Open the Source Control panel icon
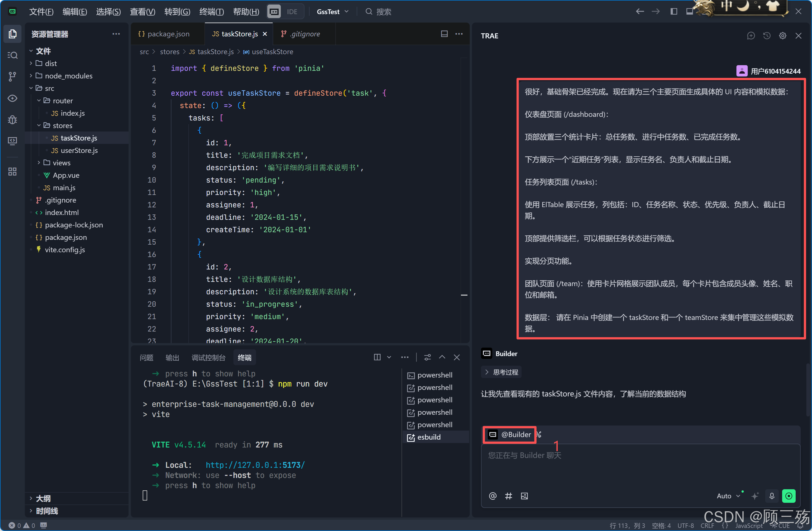 [13, 76]
